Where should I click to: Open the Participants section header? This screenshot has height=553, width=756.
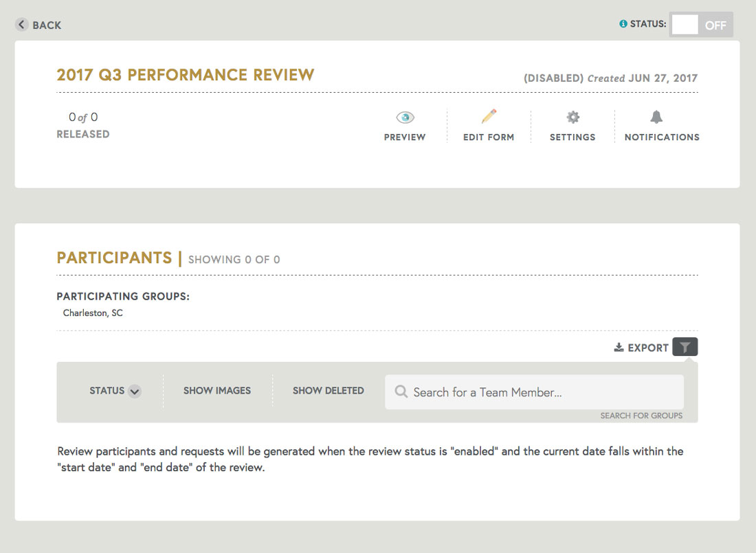click(x=115, y=258)
